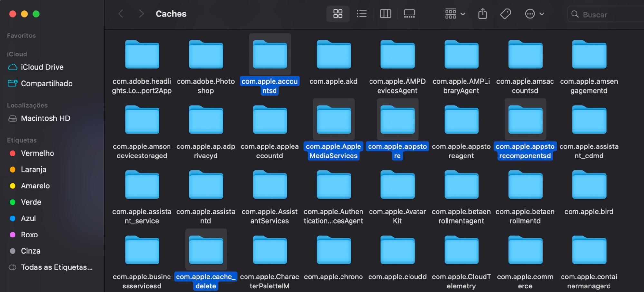Image resolution: width=644 pixels, height=292 pixels.
Task: Click the iCloud Drive sidebar icon
Action: tap(13, 67)
